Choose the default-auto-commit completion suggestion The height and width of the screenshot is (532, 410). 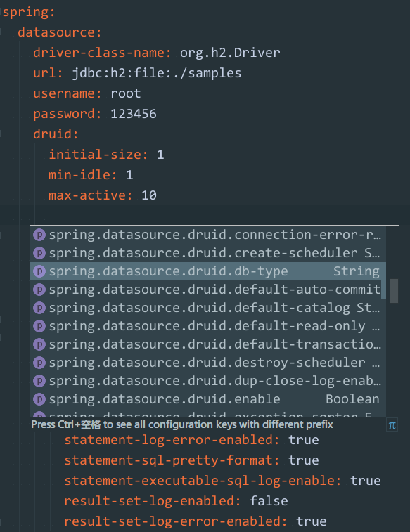click(x=207, y=290)
